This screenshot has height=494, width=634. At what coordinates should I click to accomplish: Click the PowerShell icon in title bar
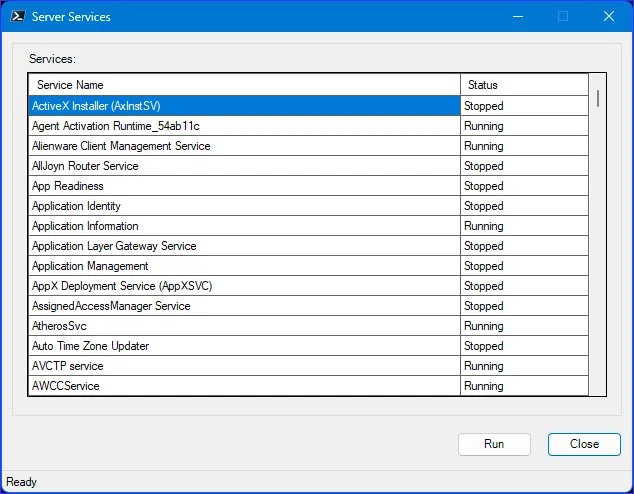[x=18, y=17]
